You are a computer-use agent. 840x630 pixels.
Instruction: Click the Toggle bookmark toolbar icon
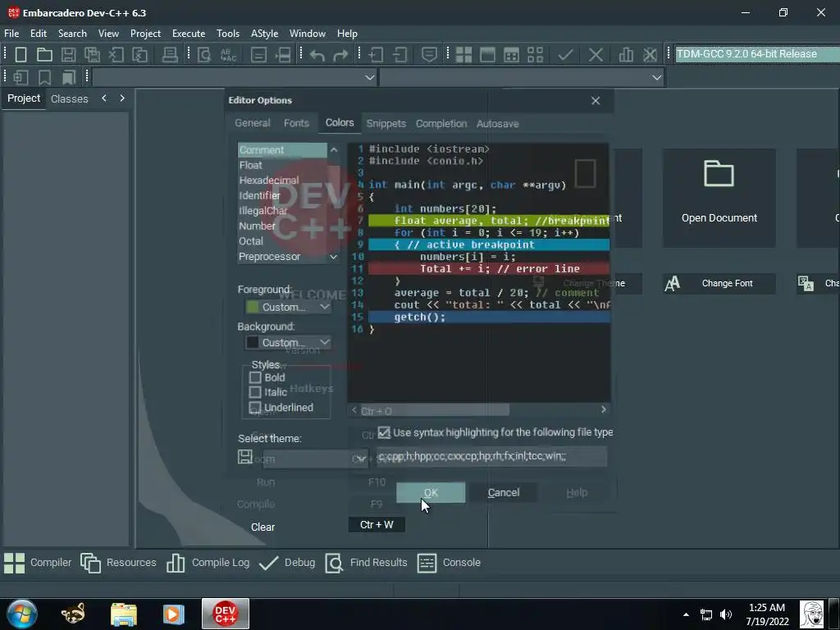pyautogui.click(x=44, y=78)
